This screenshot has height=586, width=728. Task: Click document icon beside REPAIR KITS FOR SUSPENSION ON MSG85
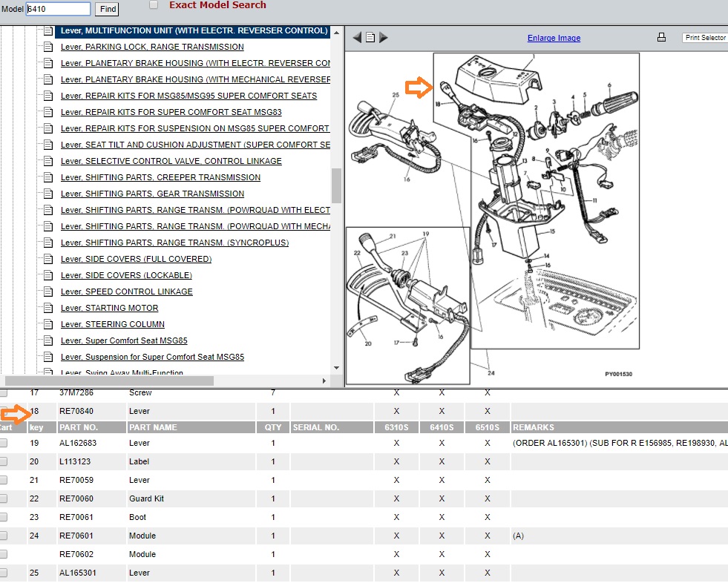[x=48, y=128]
